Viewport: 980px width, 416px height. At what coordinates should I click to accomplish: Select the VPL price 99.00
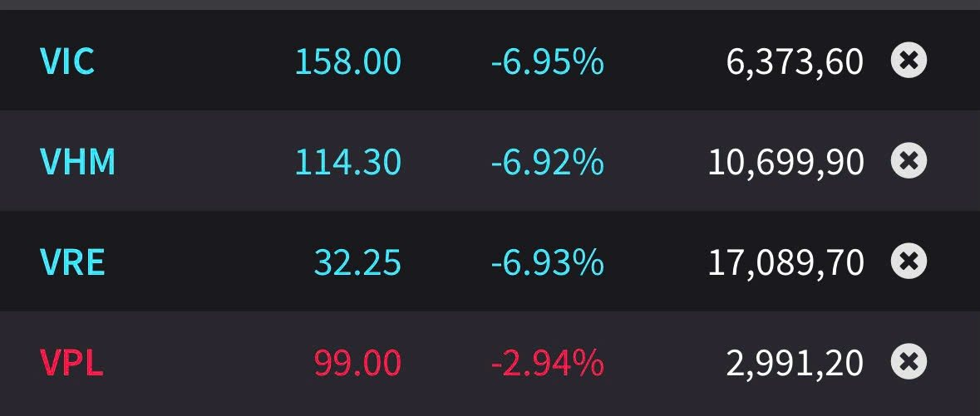357,363
